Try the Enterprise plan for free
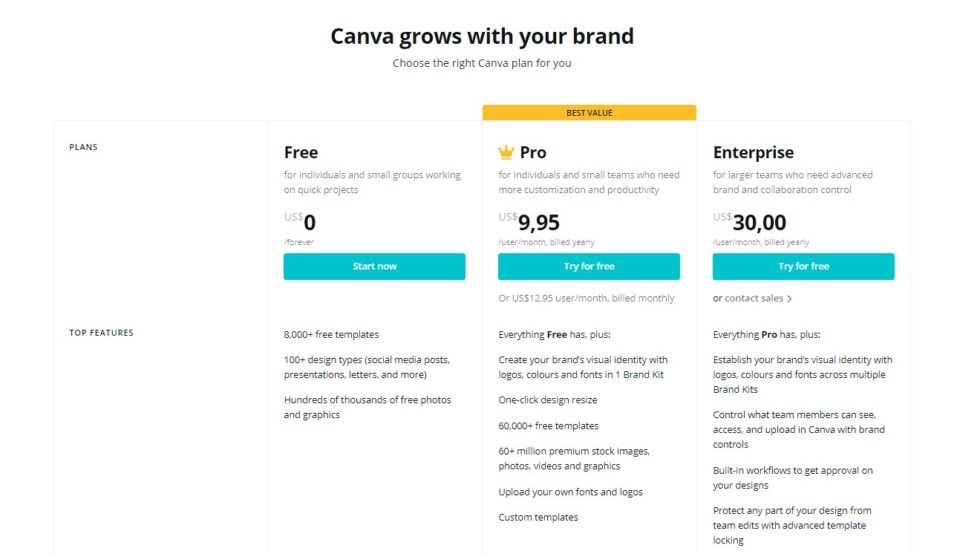980x554 pixels. [803, 266]
